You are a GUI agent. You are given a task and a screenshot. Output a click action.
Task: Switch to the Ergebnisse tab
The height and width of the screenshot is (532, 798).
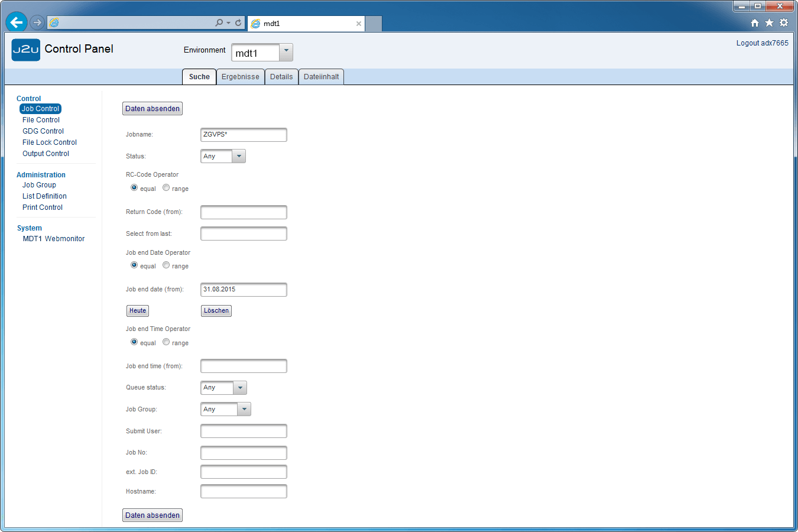(240, 77)
